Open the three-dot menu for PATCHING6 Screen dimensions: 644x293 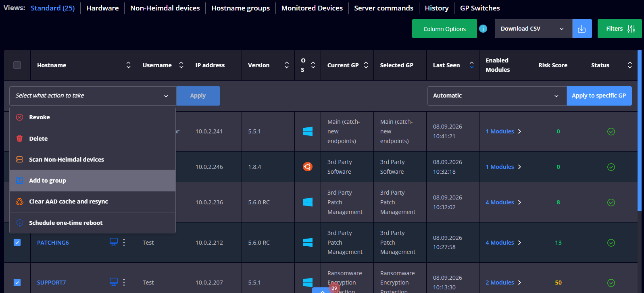(x=124, y=242)
